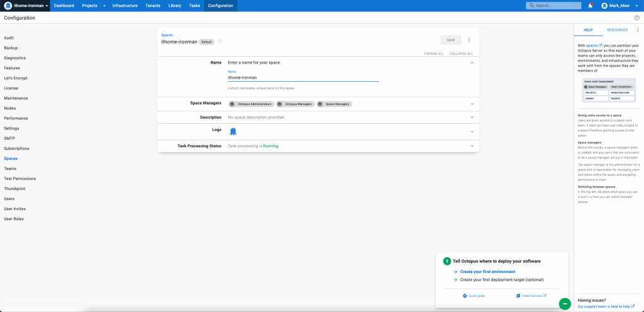Click the Space Managers team chip
Screen dimensions: 644x312
(335, 104)
